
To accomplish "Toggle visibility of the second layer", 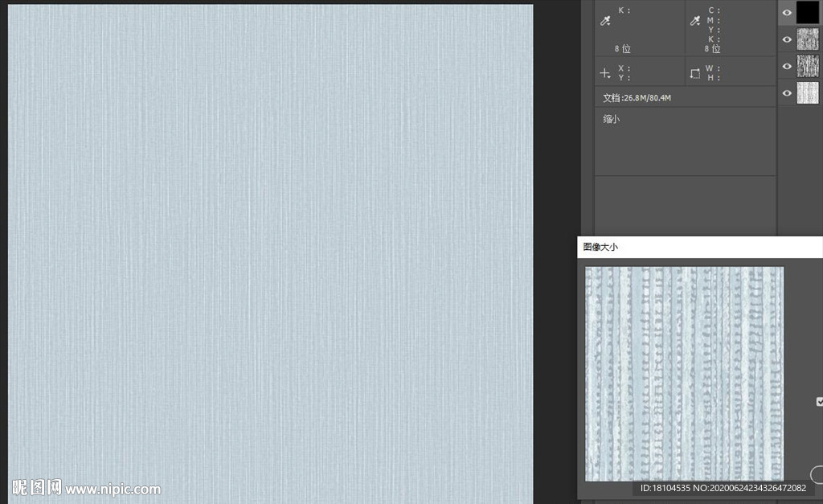I will coord(787,39).
